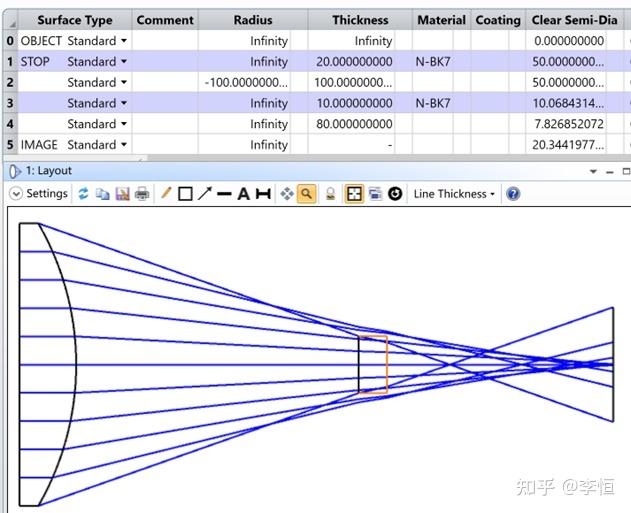Open surface type dropdown for IMAGE row
Image resolution: width=631 pixels, height=513 pixels.
pyautogui.click(x=124, y=144)
